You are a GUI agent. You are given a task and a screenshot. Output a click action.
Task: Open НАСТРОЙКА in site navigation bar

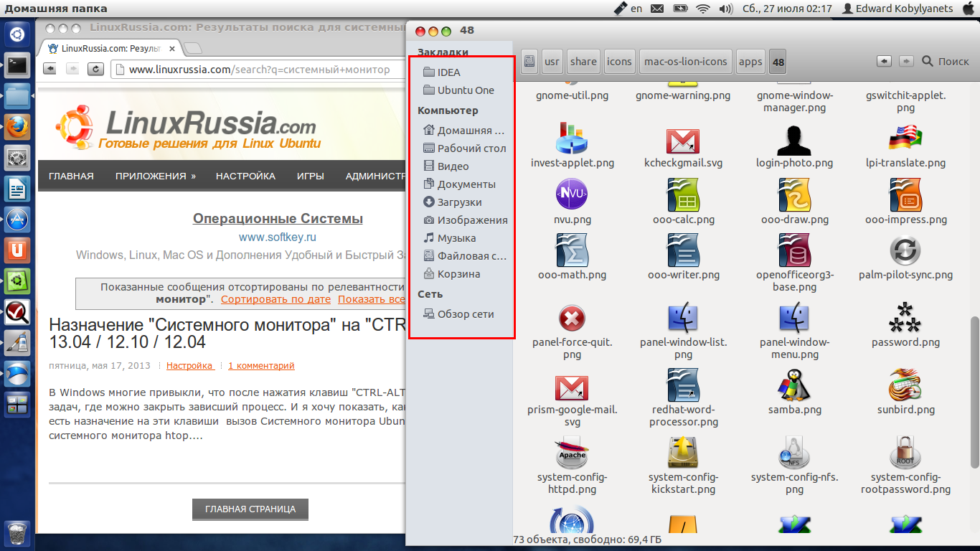[x=245, y=176]
